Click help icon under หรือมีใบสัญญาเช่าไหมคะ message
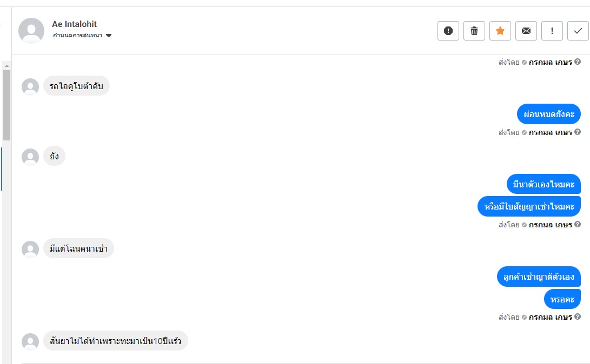This screenshot has height=364, width=590. [578, 225]
